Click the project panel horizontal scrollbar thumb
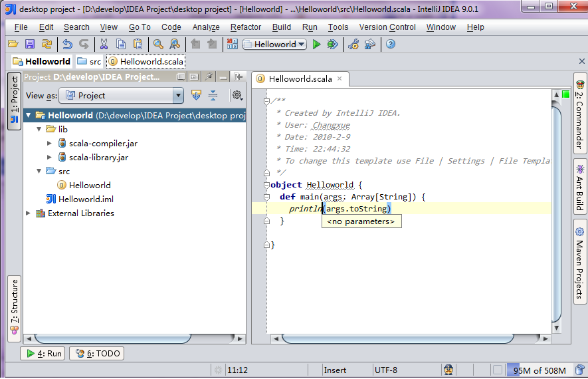The width and height of the screenshot is (588, 379). coord(112,338)
